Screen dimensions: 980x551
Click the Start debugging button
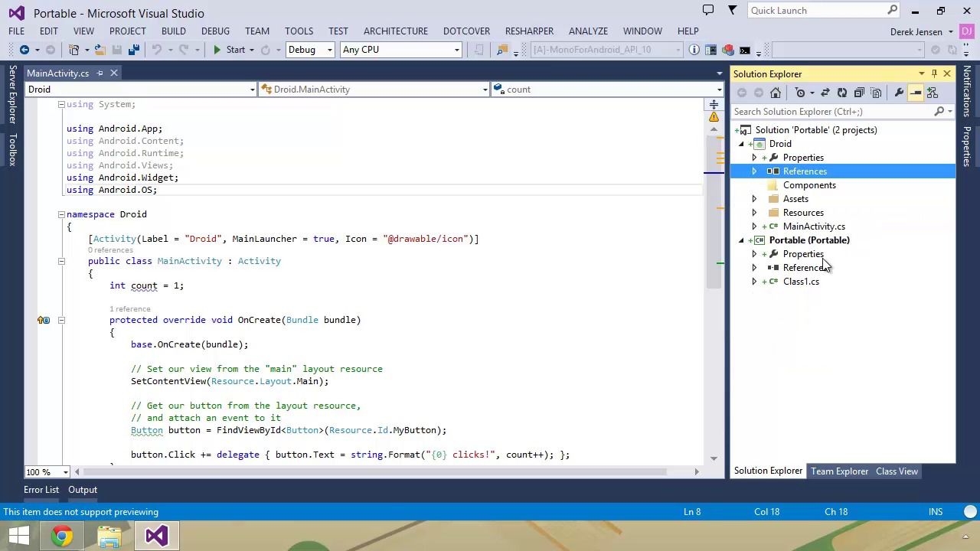point(228,50)
